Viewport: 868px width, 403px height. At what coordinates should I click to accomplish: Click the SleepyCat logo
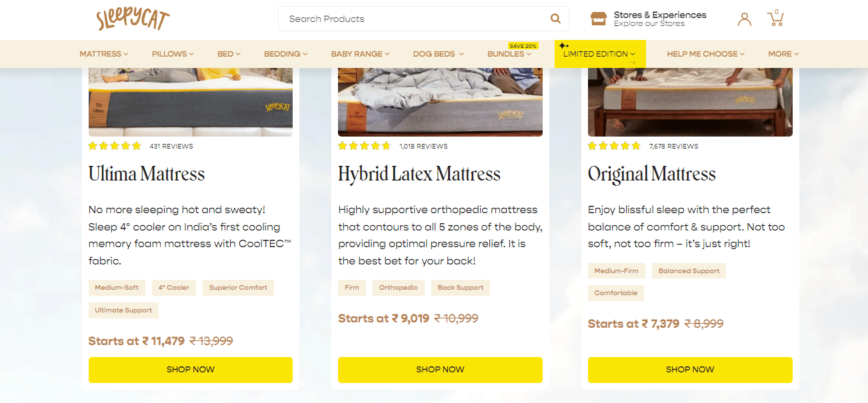[133, 19]
